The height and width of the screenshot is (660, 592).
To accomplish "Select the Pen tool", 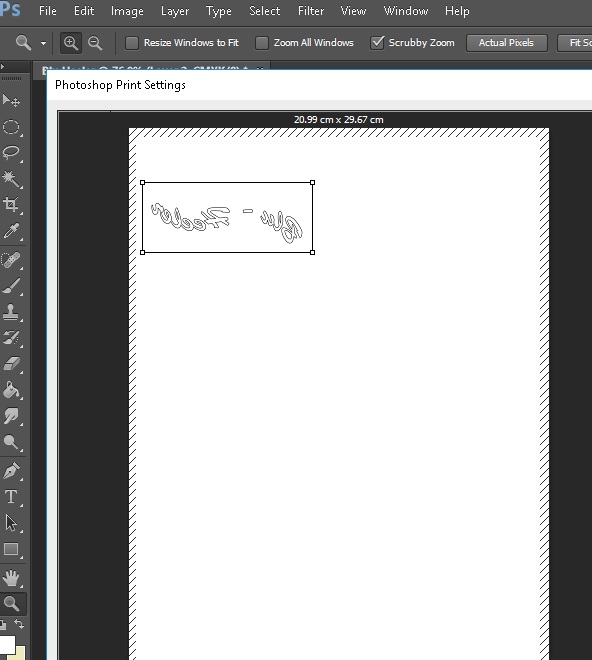I will click(x=11, y=471).
